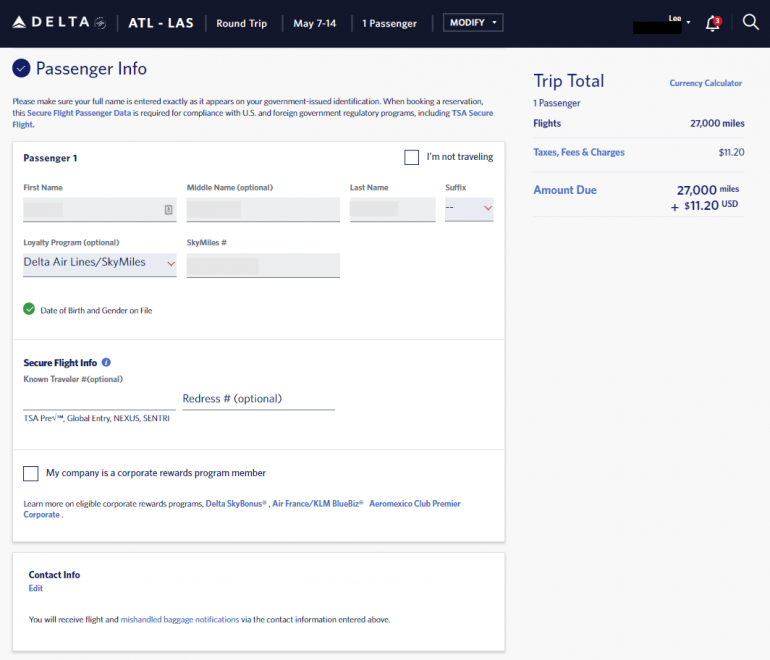Click the Secure Flight Info help icon
Viewport: 770px width, 660px height.
[106, 363]
